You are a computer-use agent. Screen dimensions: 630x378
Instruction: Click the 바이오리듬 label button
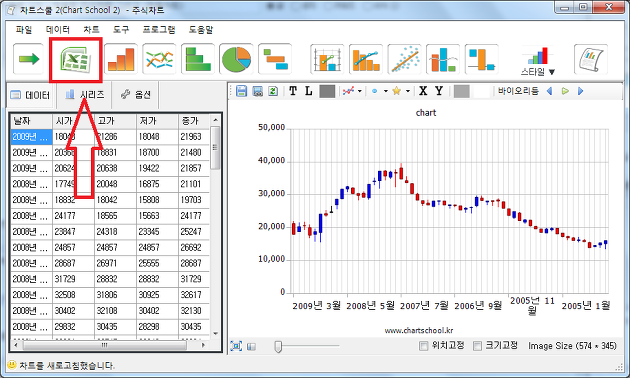point(518,91)
